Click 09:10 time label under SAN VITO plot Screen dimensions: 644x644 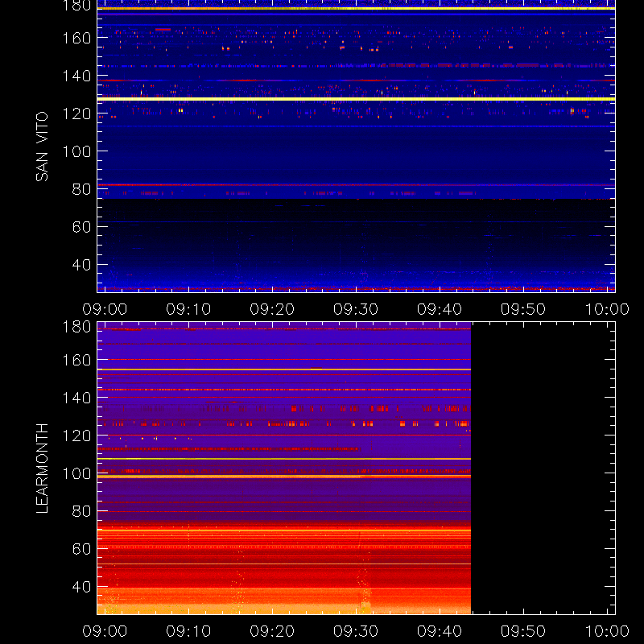tap(188, 309)
